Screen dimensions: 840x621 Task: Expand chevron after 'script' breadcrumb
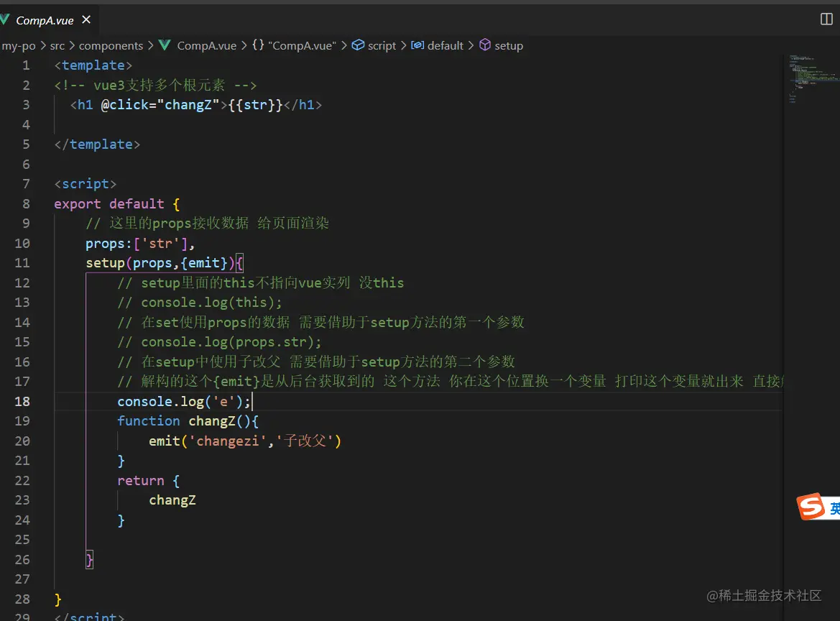(x=403, y=45)
